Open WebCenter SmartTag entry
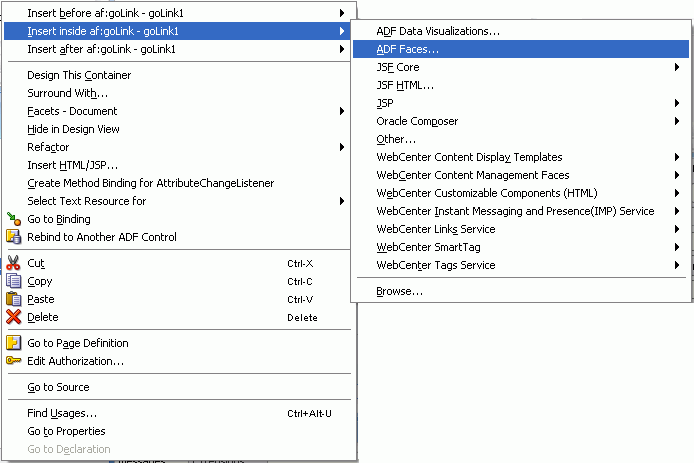The image size is (694, 463). pyautogui.click(x=521, y=247)
